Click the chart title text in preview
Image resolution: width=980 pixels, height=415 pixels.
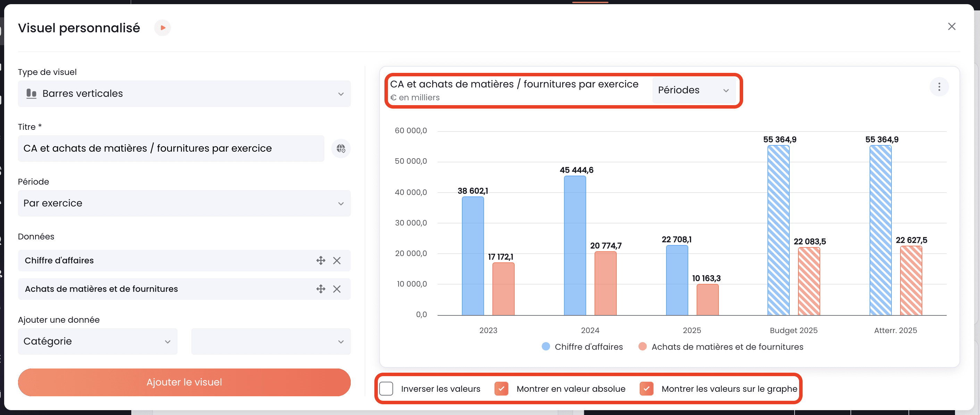tap(514, 84)
